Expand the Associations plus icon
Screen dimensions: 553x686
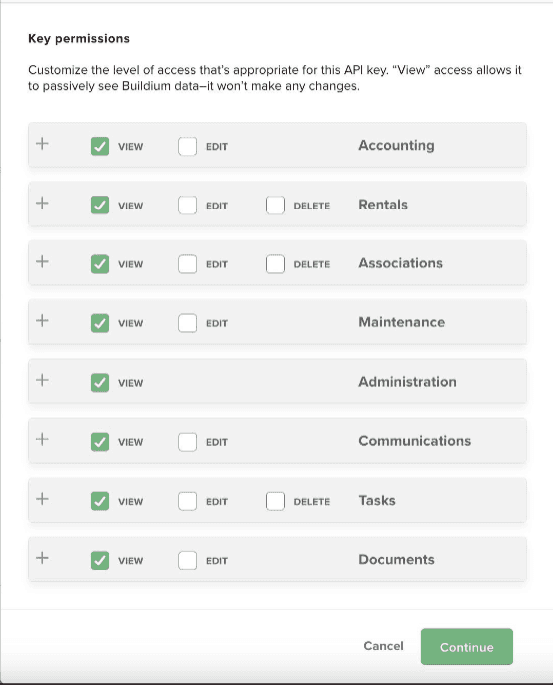42,262
